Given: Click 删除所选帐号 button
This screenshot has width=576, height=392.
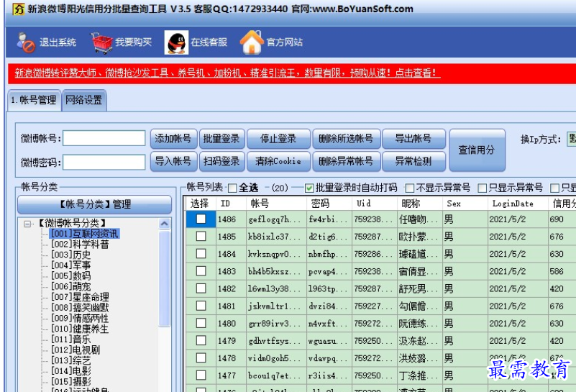Looking at the screenshot, I should (x=346, y=139).
